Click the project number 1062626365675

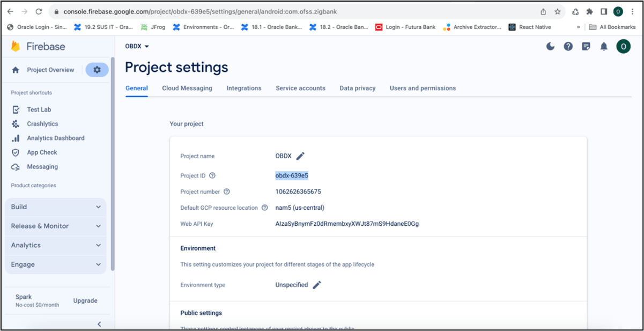point(298,192)
